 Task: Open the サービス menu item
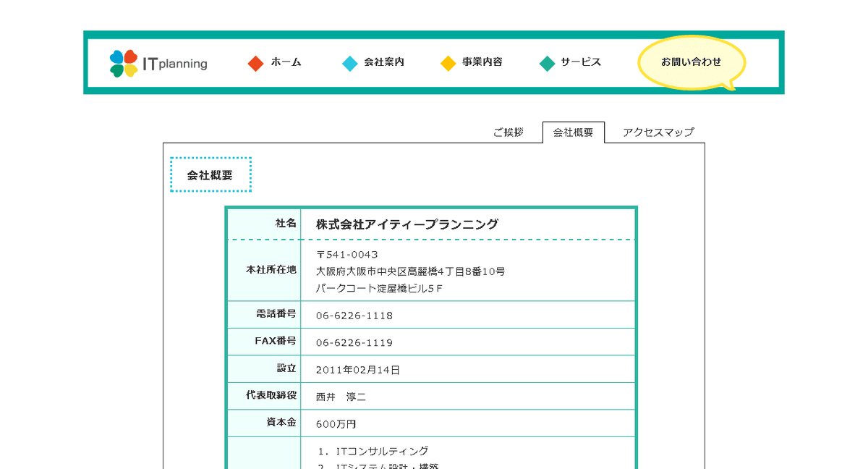click(582, 62)
